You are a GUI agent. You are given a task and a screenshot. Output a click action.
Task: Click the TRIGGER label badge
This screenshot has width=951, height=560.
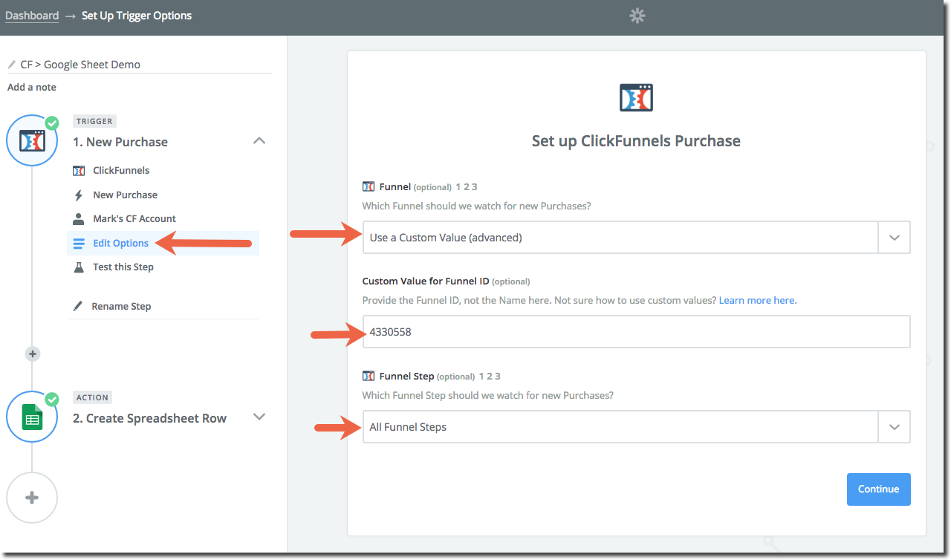(94, 121)
